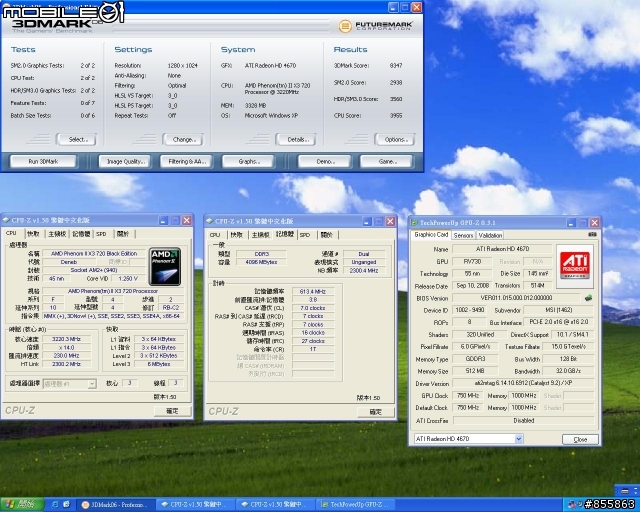The image size is (640, 512).
Task: Open the GPU-Z graphics card selector dropdown
Action: click(518, 439)
